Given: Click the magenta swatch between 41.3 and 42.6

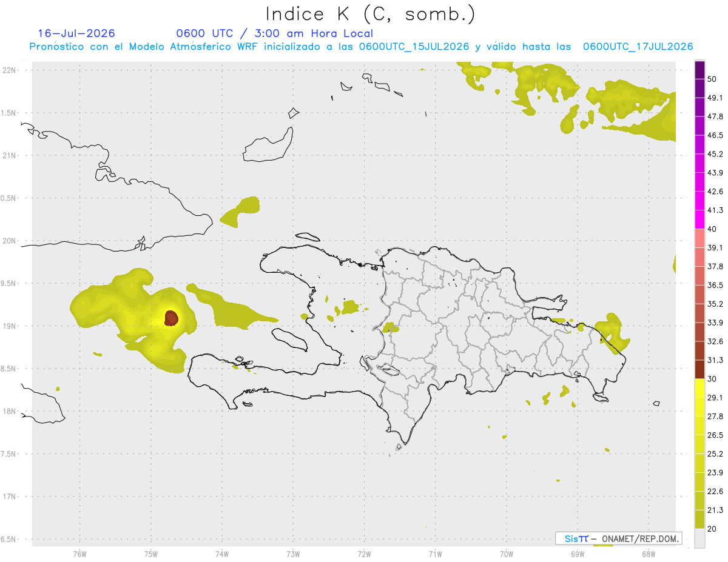Looking at the screenshot, I should coord(699,201).
